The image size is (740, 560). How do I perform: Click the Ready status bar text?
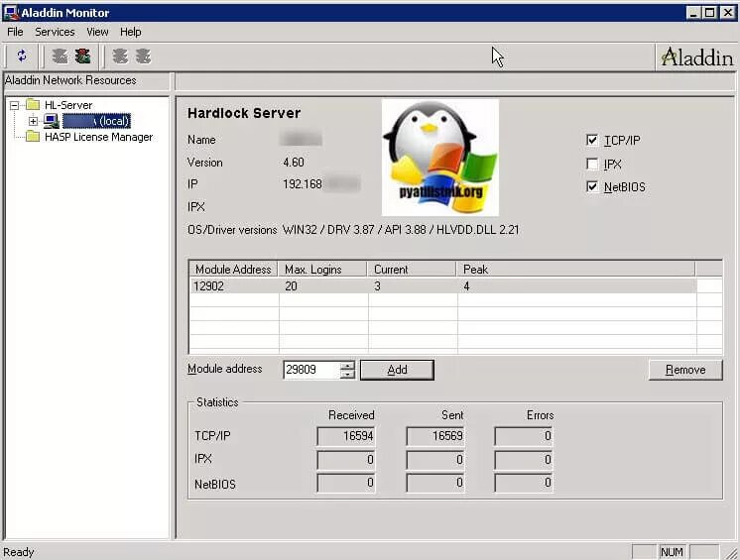click(19, 552)
